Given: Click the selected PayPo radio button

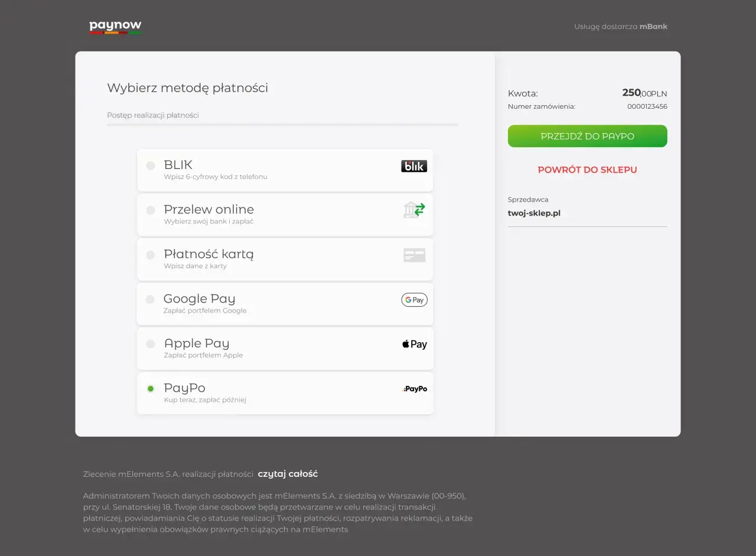Looking at the screenshot, I should [151, 388].
